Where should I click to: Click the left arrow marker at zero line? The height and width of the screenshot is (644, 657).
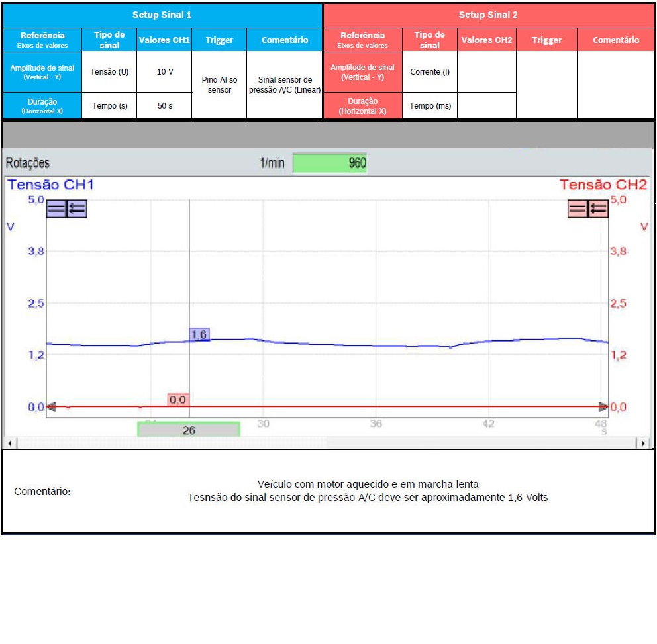(51, 407)
